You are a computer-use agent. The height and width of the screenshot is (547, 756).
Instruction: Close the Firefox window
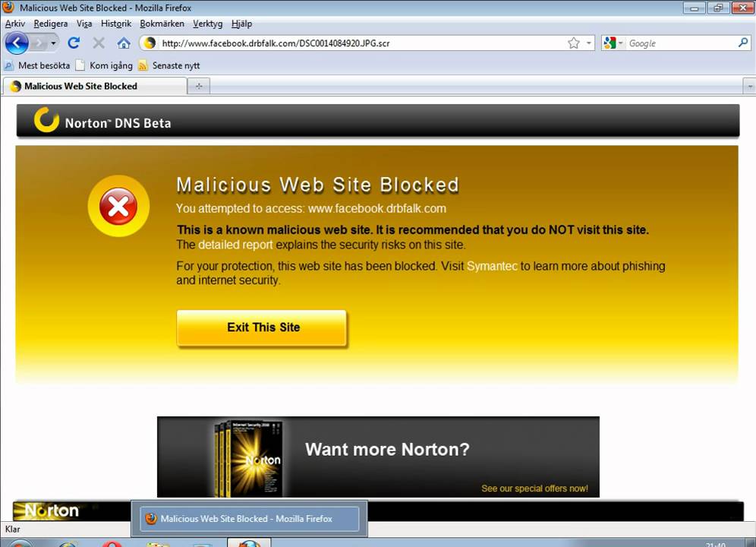tap(743, 8)
